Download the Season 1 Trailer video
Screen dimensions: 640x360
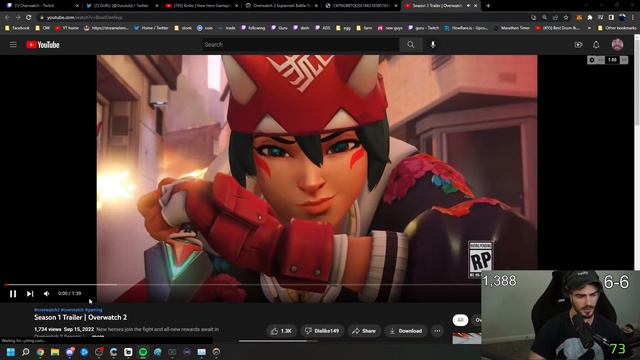click(x=406, y=331)
